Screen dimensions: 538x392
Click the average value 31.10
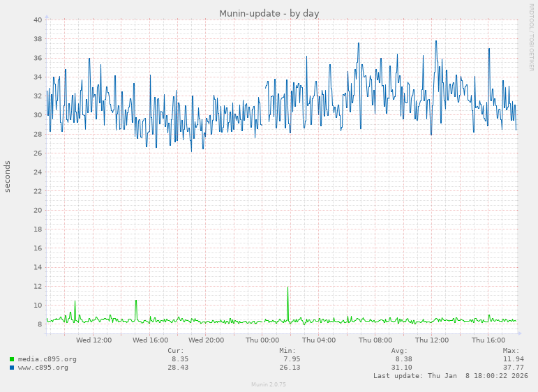tap(402, 368)
